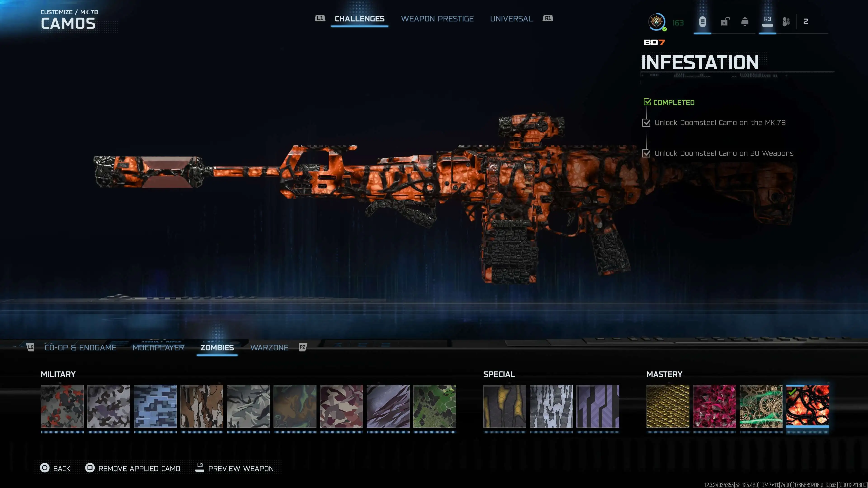Image resolution: width=868 pixels, height=488 pixels.
Task: Click the square Remove Applied Camo icon
Action: coord(89,468)
